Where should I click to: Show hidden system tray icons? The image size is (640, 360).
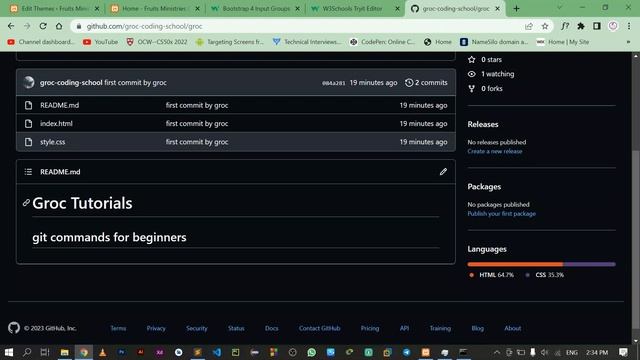pyautogui.click(x=496, y=352)
